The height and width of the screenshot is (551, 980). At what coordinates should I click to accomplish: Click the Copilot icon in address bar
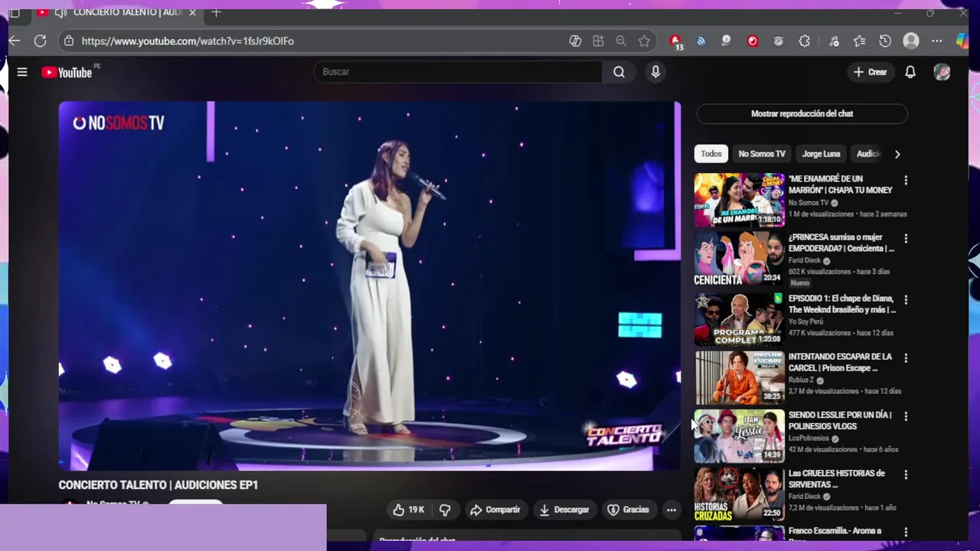click(575, 41)
